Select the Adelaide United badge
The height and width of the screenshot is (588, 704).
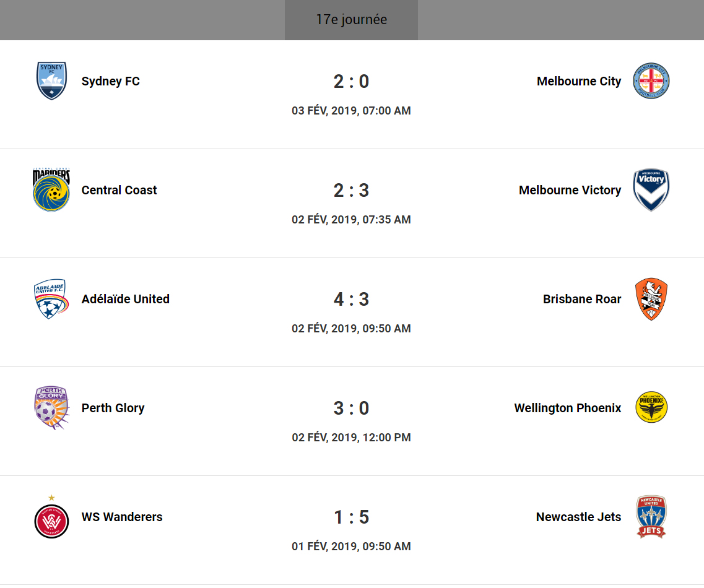click(x=51, y=299)
